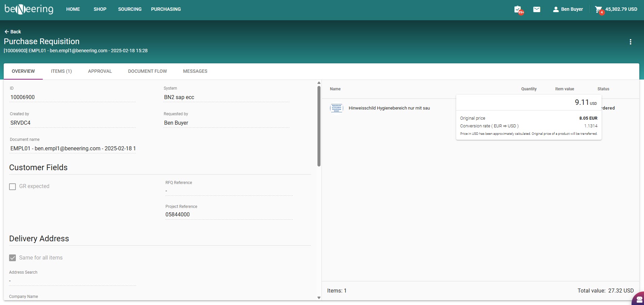
Task: Click the back arrow icon
Action: point(6,32)
